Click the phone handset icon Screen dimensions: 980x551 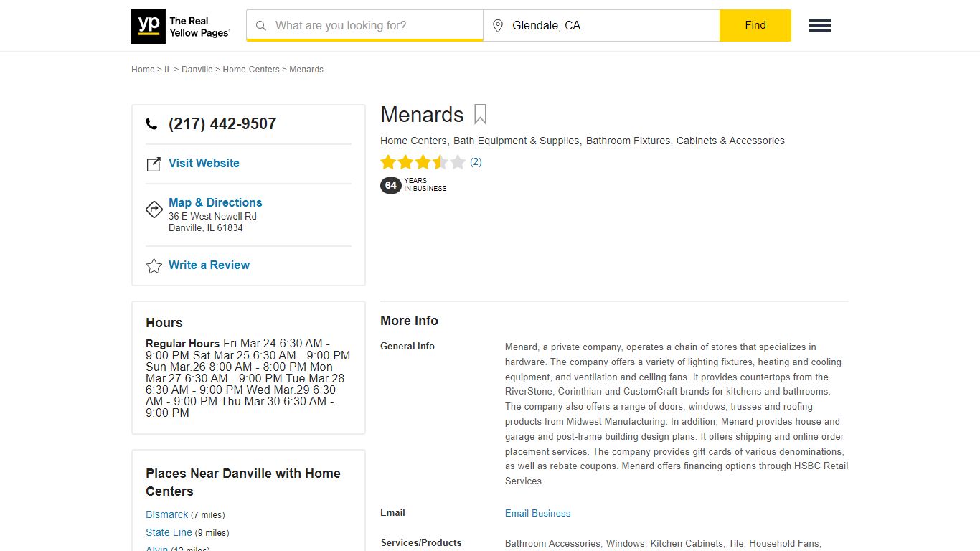point(151,124)
